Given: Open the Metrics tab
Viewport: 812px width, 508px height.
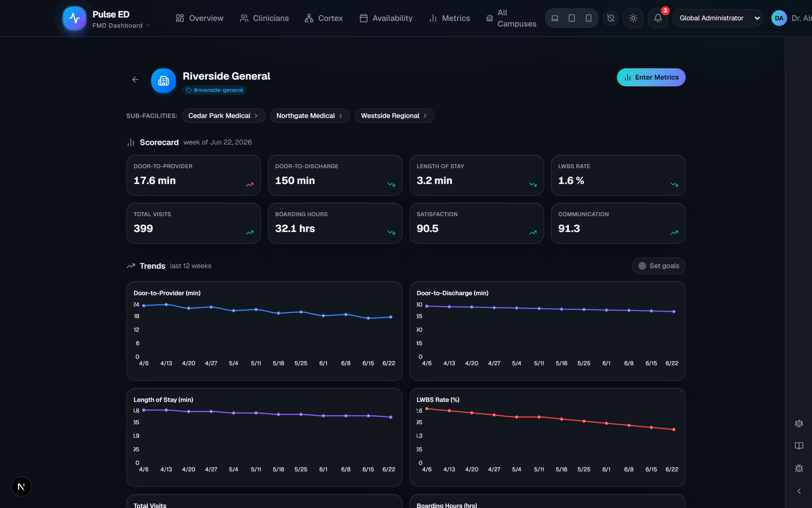Looking at the screenshot, I should (x=450, y=18).
